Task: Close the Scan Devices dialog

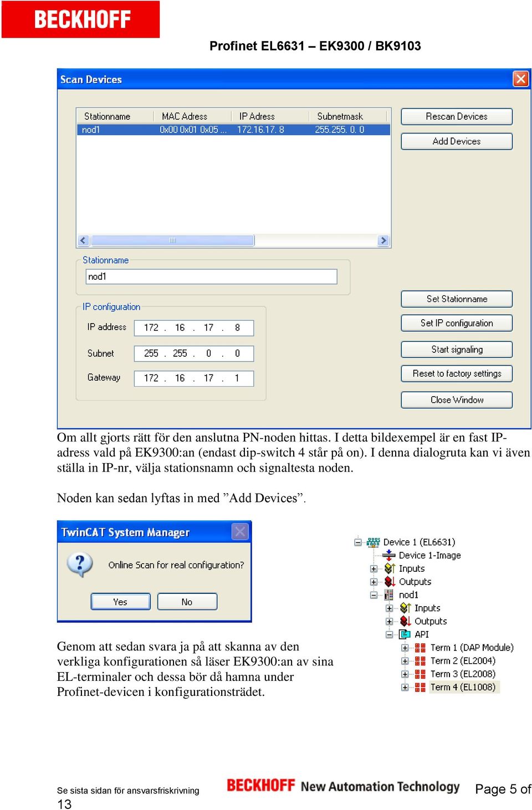Action: pos(520,79)
